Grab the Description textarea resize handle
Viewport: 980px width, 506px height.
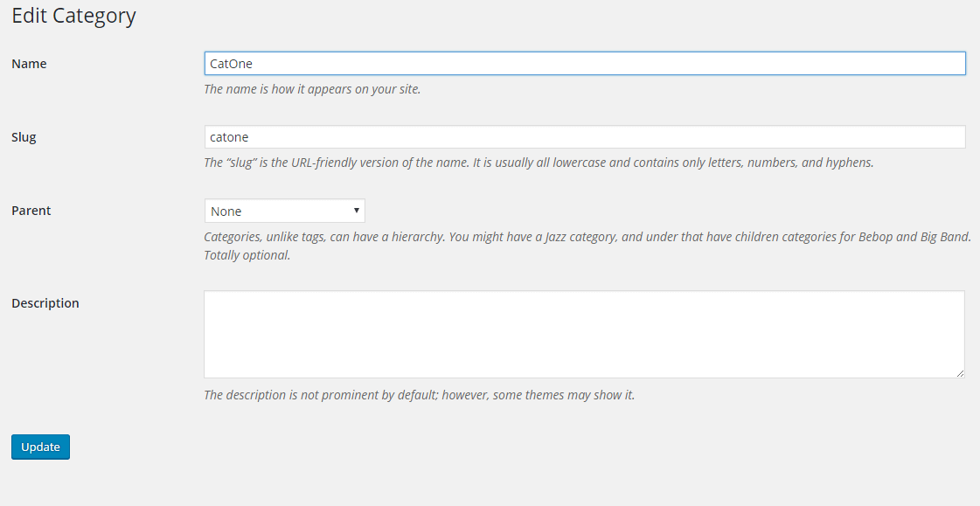[960, 373]
